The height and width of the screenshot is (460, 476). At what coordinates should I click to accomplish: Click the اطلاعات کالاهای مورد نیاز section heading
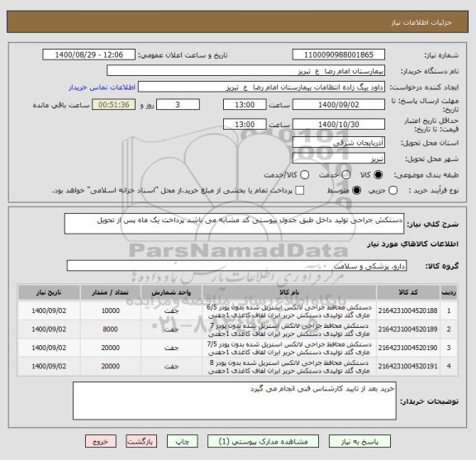tap(412, 244)
